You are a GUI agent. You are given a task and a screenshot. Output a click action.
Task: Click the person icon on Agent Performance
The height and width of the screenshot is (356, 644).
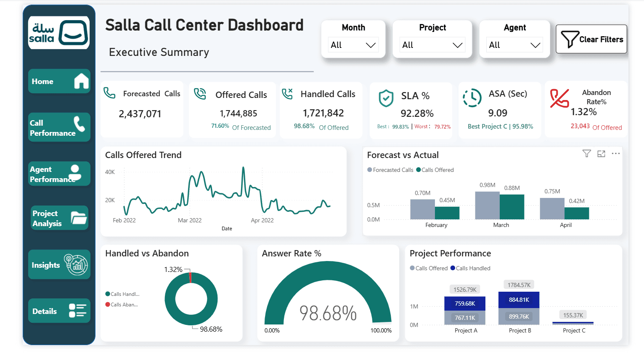[x=75, y=172]
